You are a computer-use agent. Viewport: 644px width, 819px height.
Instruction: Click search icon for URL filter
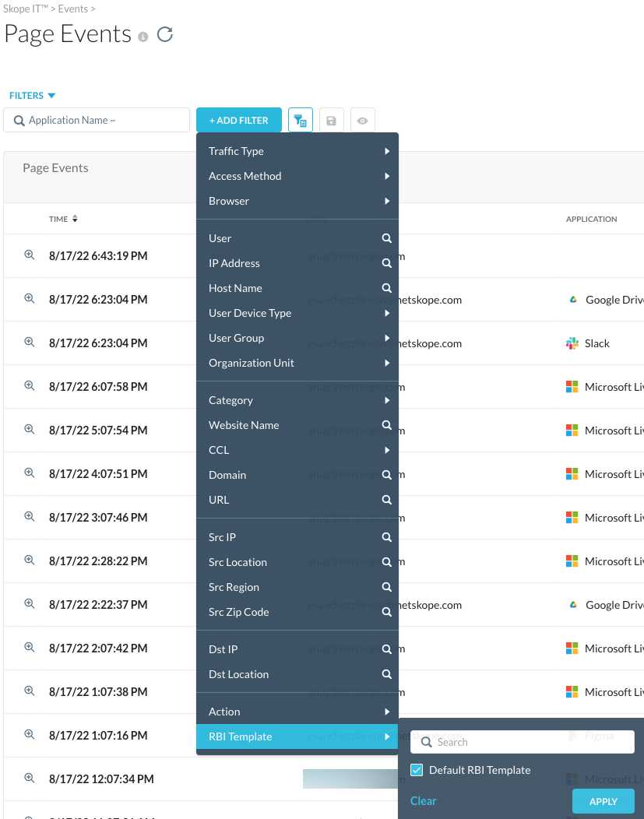pyautogui.click(x=386, y=500)
